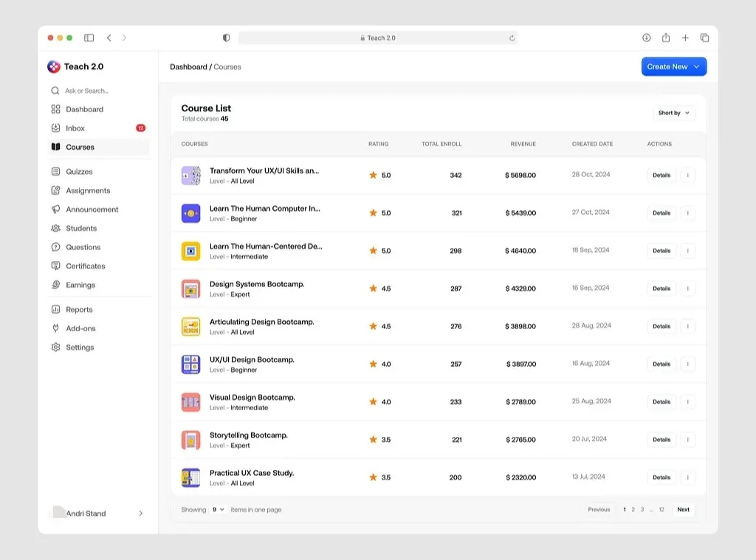Click the more options icon for Visual Design Bootcamp
Viewport: 756px width, 560px height.
[687, 402]
